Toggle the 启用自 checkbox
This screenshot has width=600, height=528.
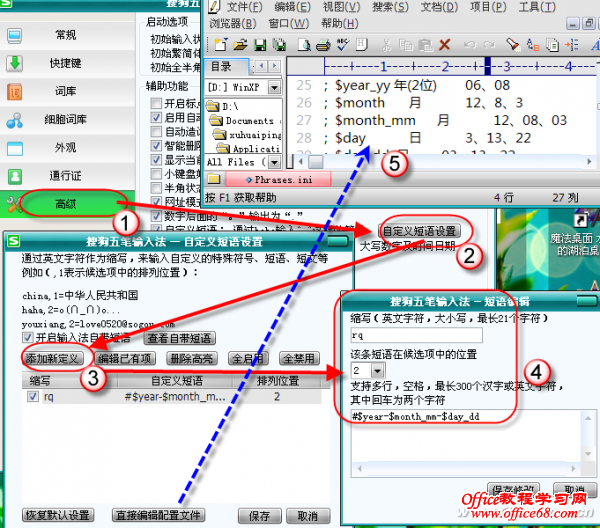pyautogui.click(x=156, y=117)
